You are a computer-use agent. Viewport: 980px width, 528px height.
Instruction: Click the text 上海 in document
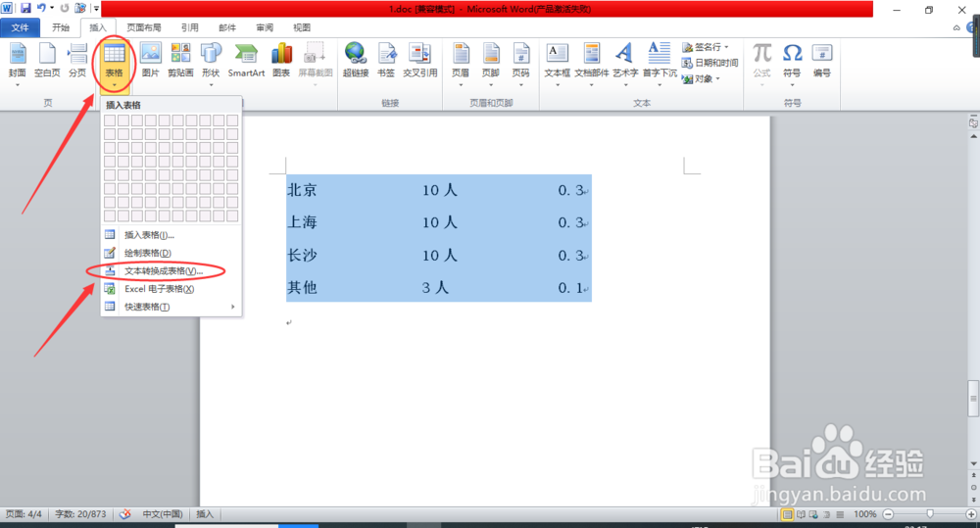303,222
